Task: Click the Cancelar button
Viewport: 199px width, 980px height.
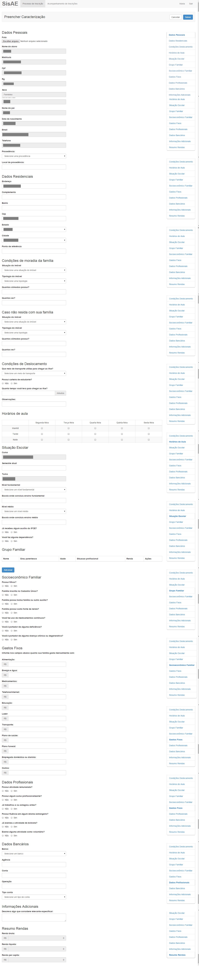Action: click(x=175, y=17)
